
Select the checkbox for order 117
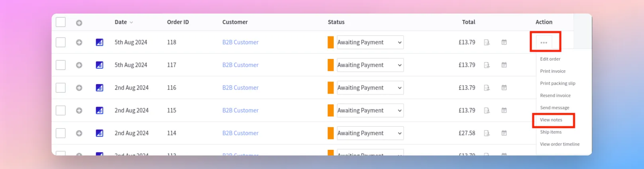pyautogui.click(x=61, y=65)
